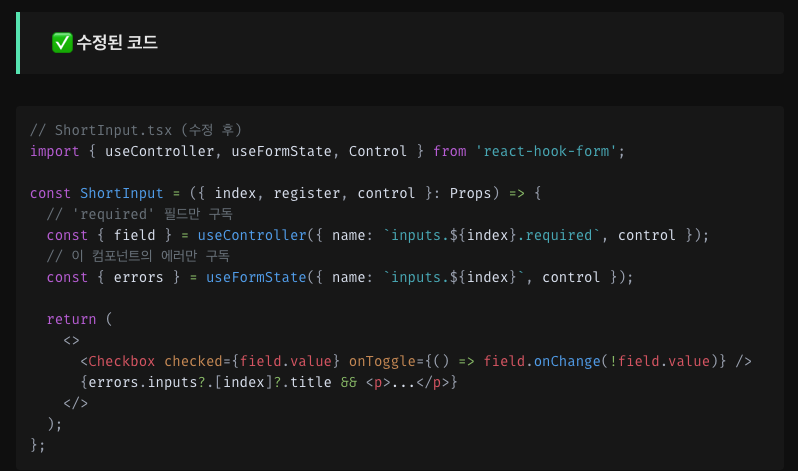Click the closing fragment tag '</>'

(75, 403)
